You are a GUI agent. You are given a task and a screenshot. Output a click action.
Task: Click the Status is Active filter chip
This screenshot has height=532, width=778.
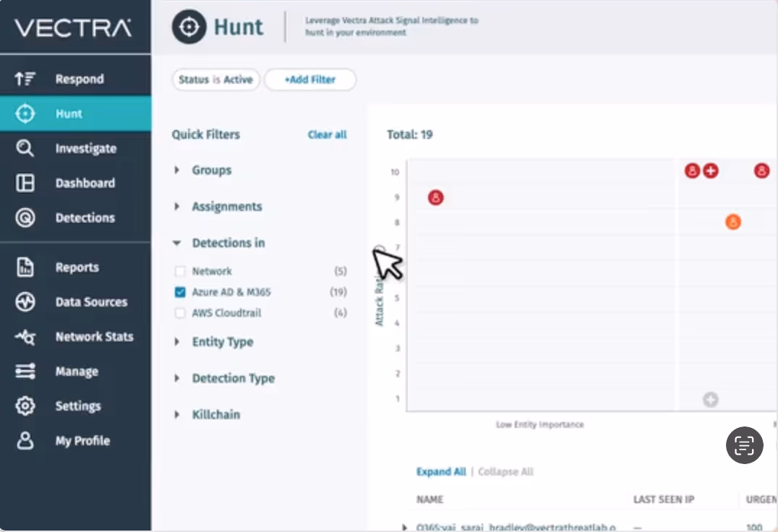coord(215,80)
